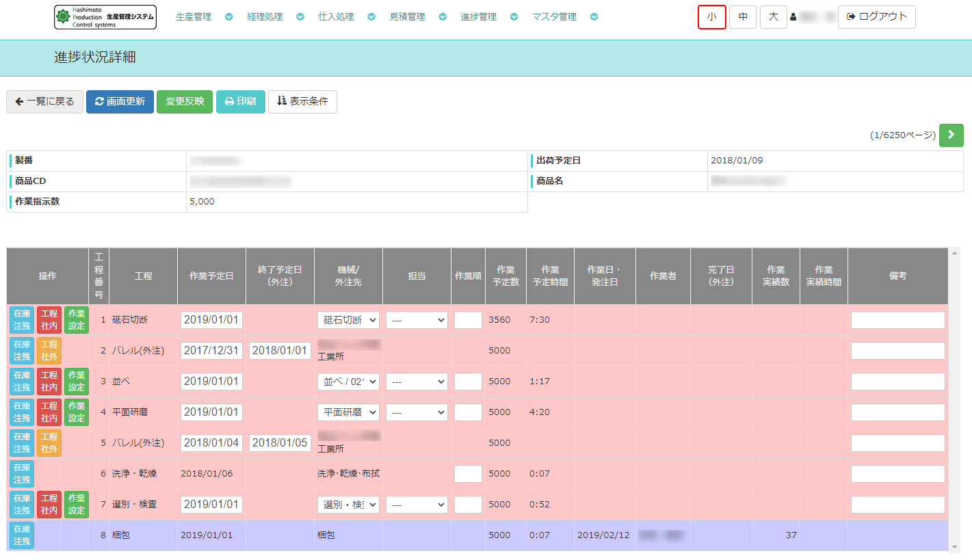Viewport: 972px width, 560px height.
Task: Open the 砥石切断 machine dropdown in row 1
Action: click(348, 320)
